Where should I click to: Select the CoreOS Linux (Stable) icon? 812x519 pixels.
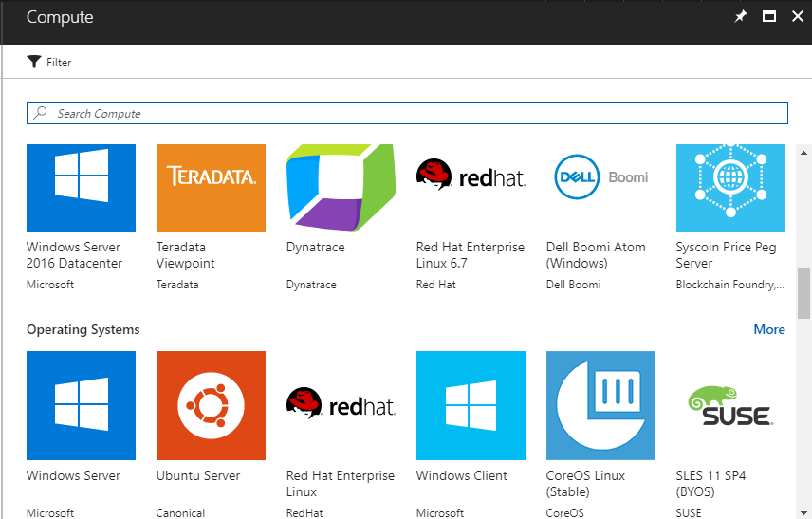(600, 405)
